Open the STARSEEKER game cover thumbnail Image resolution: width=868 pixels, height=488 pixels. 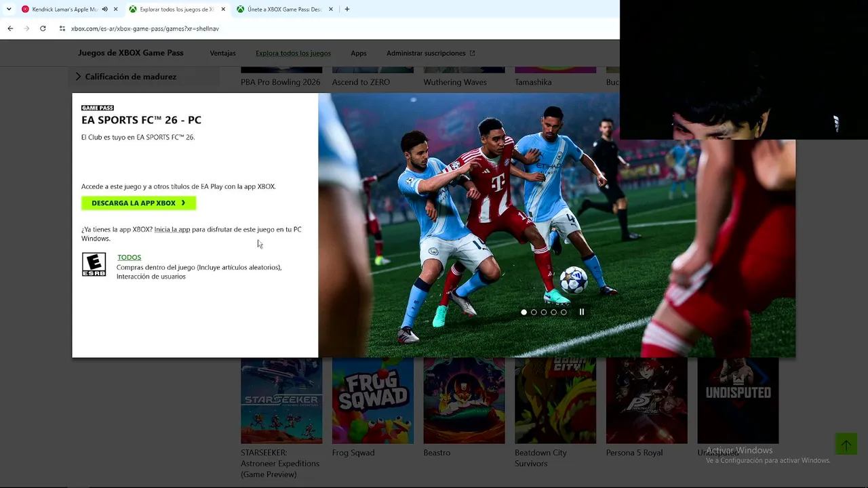[281, 401]
